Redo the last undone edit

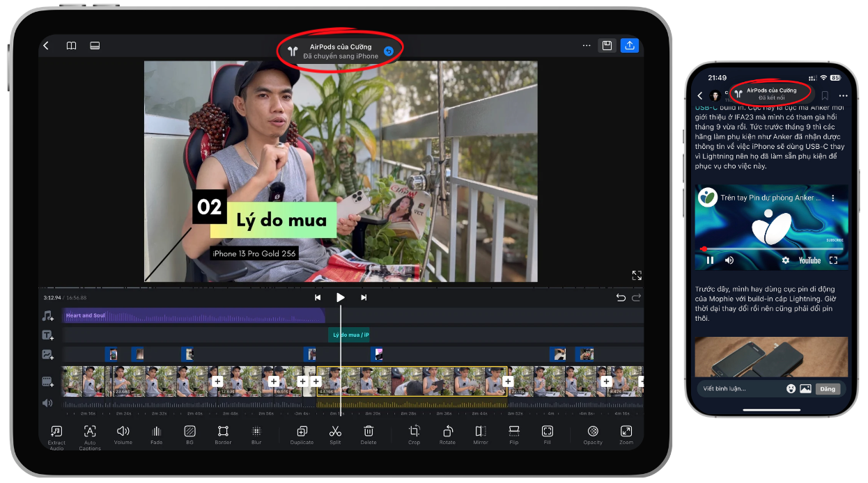coord(636,297)
